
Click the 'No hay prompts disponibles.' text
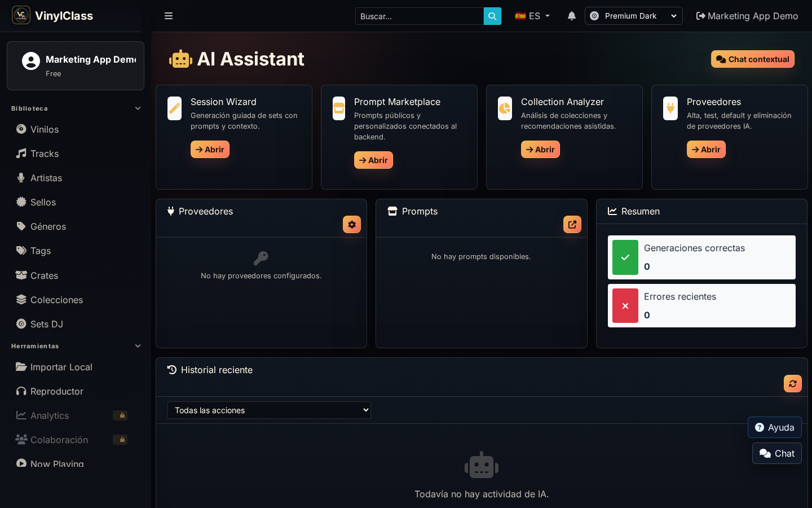[481, 257]
